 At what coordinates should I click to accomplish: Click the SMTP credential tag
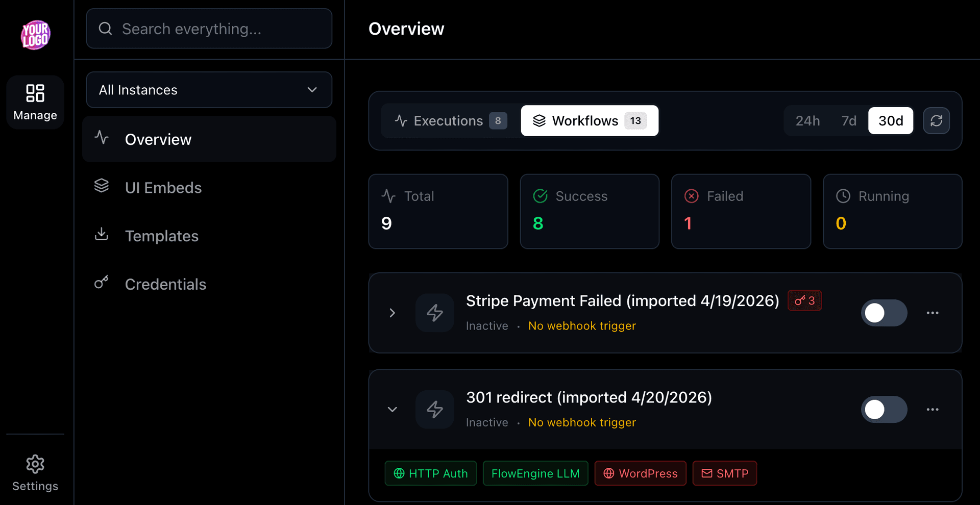click(724, 473)
